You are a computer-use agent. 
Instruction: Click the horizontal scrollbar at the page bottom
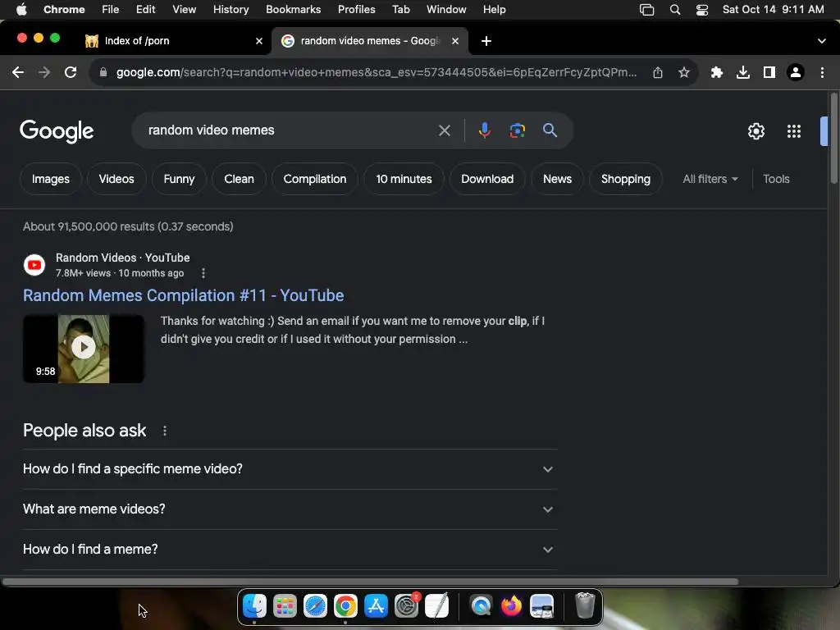(370, 582)
